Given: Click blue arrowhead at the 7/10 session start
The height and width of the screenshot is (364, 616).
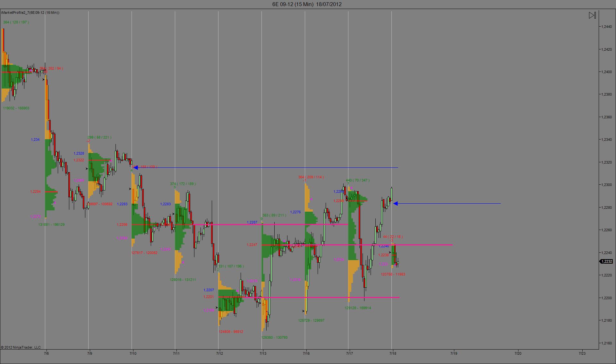Looking at the screenshot, I should click(136, 167).
